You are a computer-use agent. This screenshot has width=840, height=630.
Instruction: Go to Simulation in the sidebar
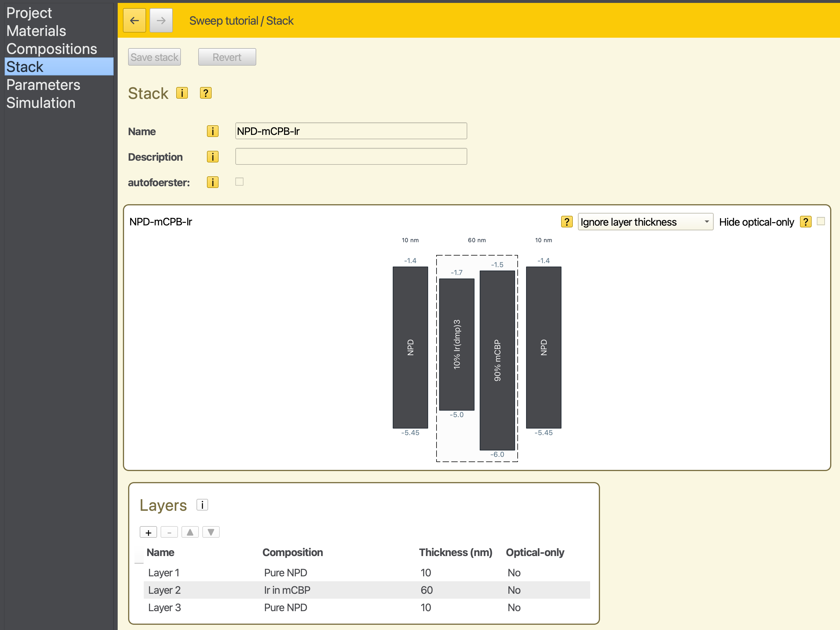tap(41, 103)
